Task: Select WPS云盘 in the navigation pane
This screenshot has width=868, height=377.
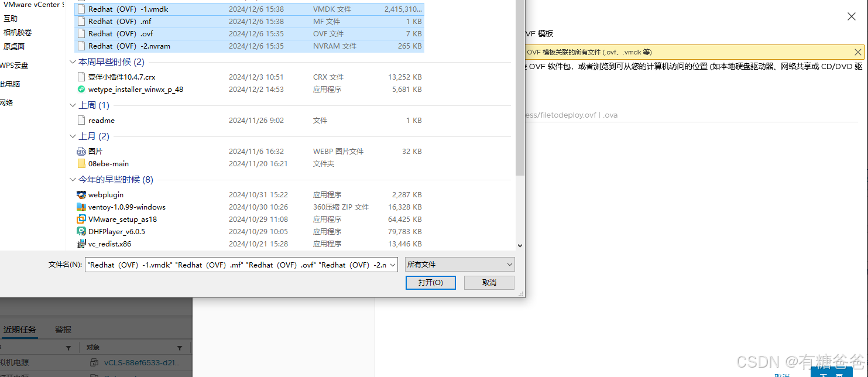Action: pyautogui.click(x=14, y=66)
